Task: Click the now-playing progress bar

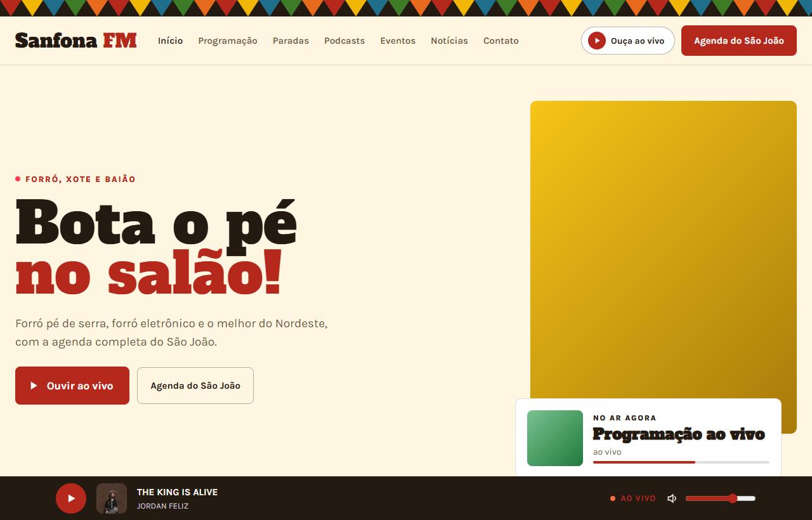Action: tap(681, 462)
